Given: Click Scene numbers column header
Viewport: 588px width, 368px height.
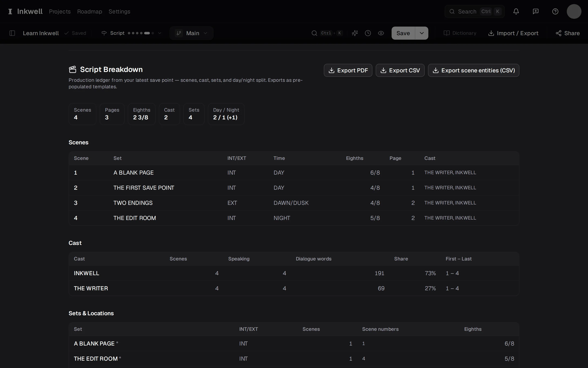Looking at the screenshot, I should coord(380,329).
